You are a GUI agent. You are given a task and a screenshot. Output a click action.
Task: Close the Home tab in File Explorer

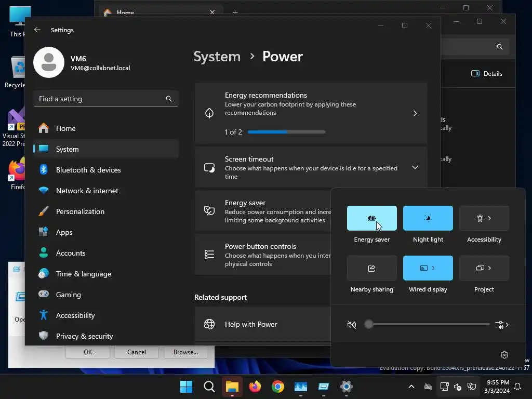click(x=212, y=12)
